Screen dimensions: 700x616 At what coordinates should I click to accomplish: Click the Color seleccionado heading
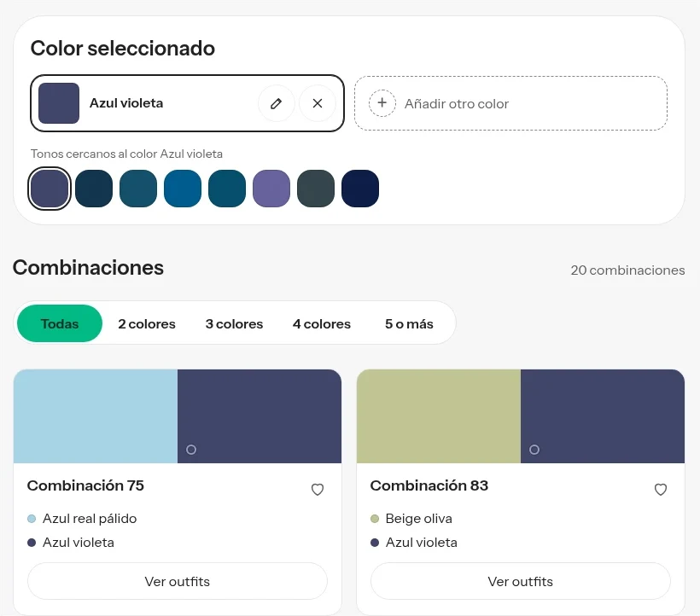pos(123,48)
